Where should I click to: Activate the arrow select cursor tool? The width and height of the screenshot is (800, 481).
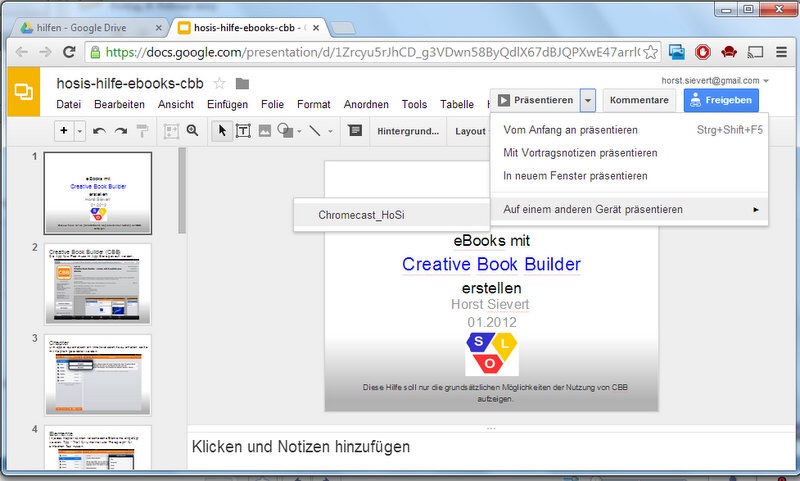[x=223, y=131]
